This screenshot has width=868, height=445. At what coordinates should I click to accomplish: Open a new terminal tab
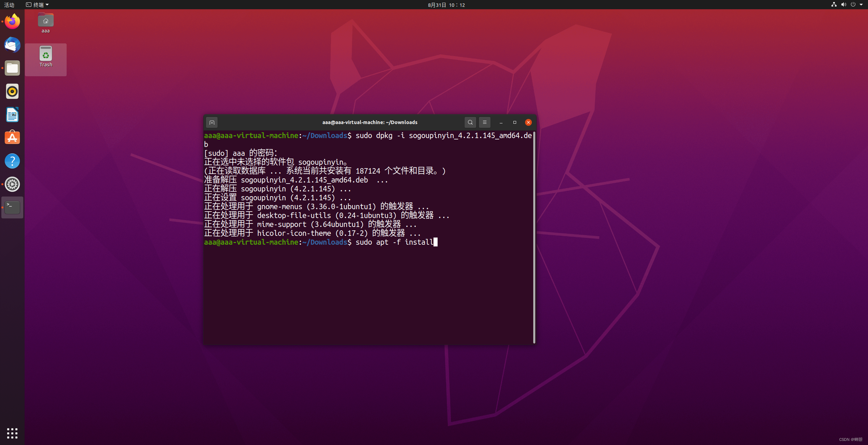coord(212,122)
